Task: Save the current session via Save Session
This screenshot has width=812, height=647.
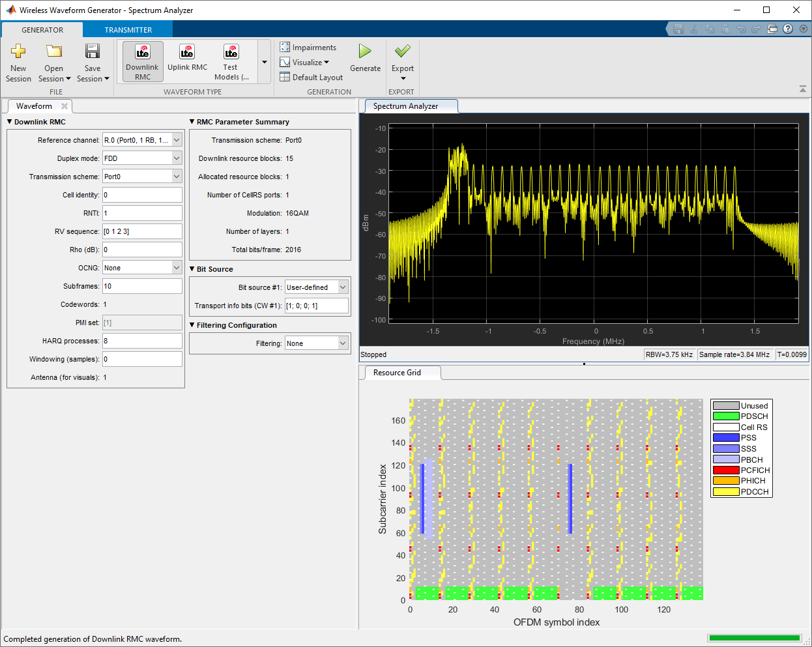Action: pos(92,61)
